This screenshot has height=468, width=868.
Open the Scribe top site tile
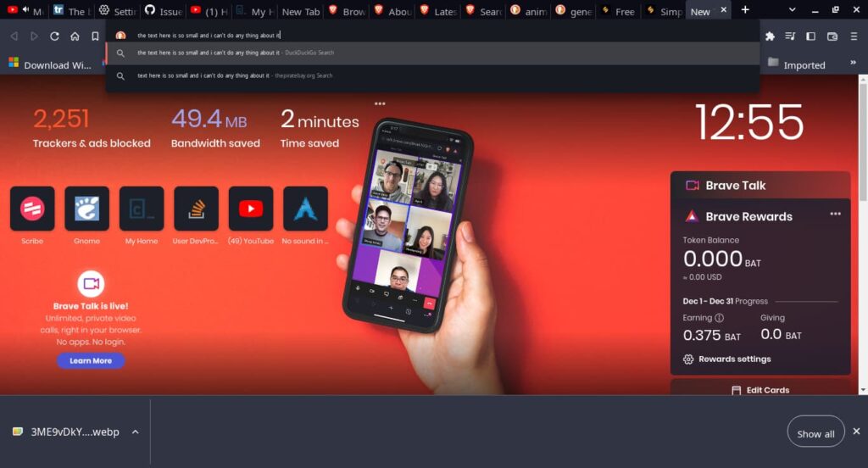tap(32, 209)
